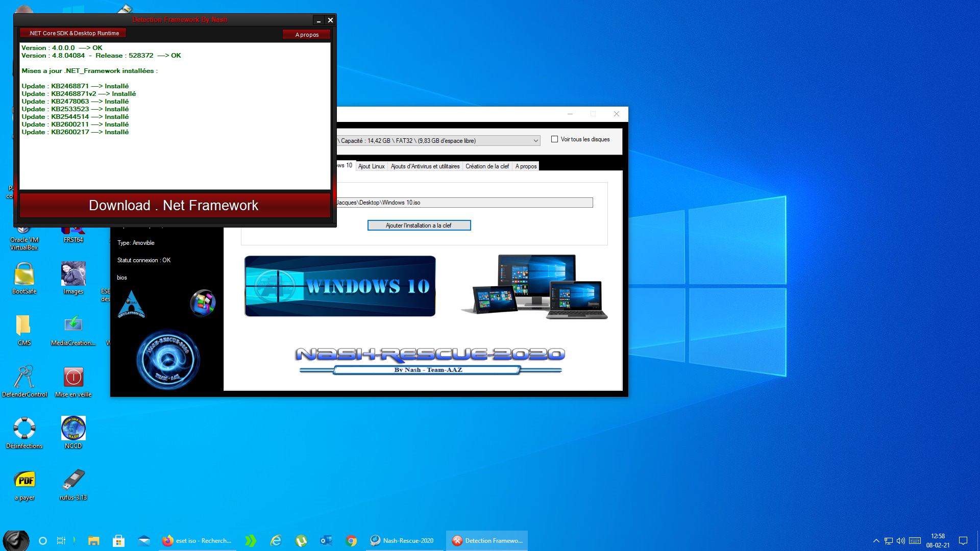
Task: Select 'Ajouts d'Antivirus et utilitaires' tab
Action: [x=425, y=166]
